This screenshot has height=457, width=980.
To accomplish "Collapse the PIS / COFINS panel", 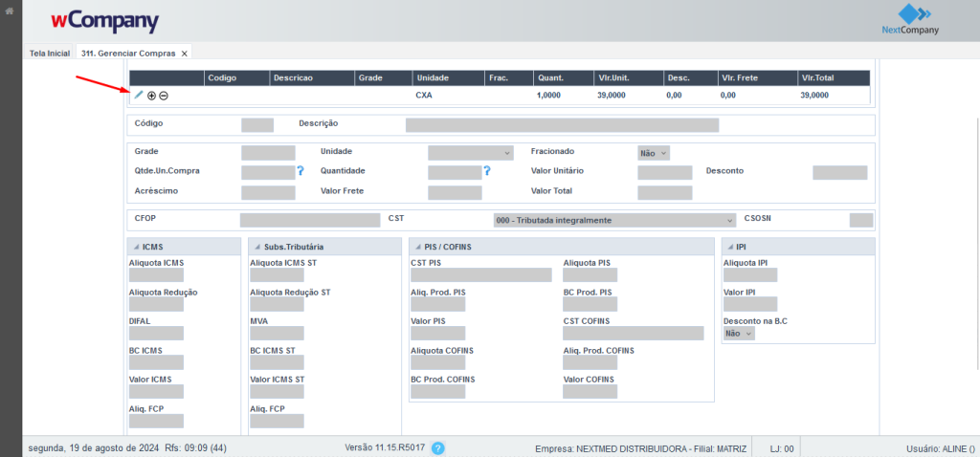I will click(417, 247).
